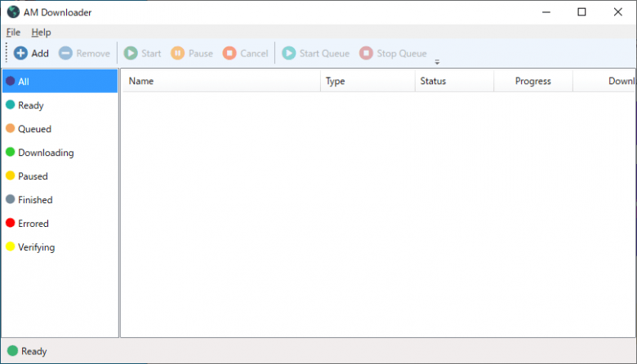Click the green Ready status bar indicator
The height and width of the screenshot is (364, 637).
click(12, 351)
